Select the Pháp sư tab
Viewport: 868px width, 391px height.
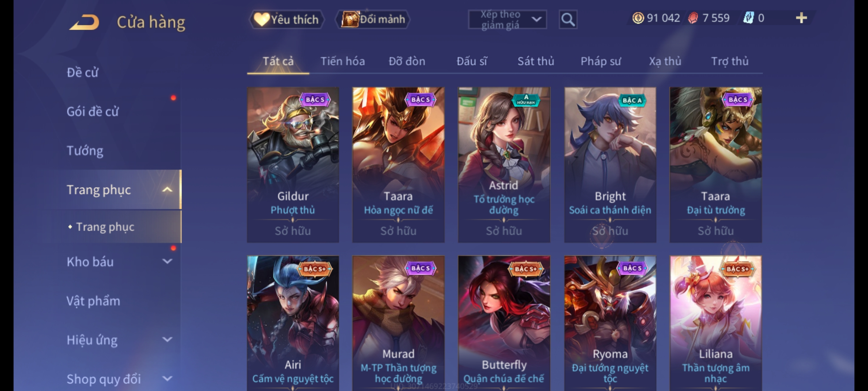[x=601, y=61]
